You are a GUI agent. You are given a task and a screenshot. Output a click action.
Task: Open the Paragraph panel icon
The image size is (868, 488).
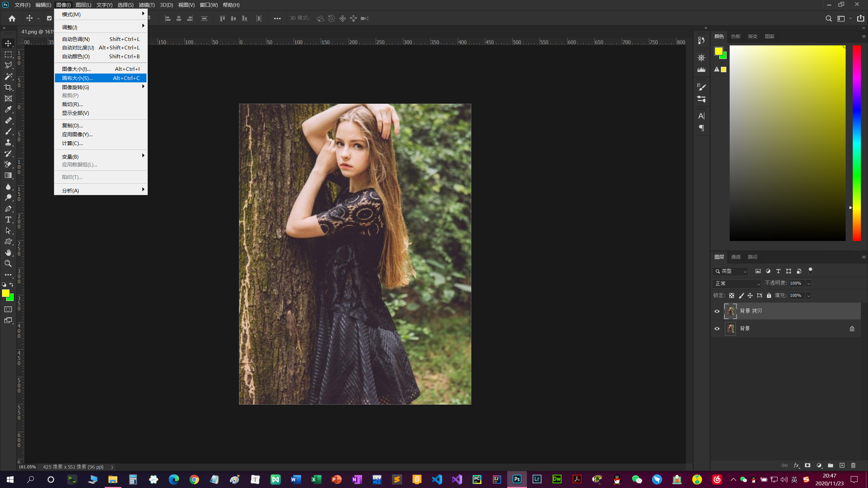[x=701, y=128]
